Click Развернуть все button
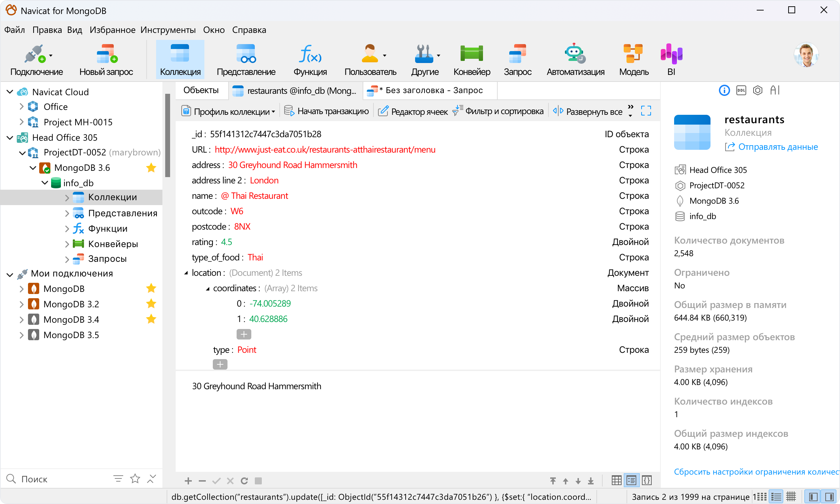Viewport: 840px width, 504px height. pos(588,112)
